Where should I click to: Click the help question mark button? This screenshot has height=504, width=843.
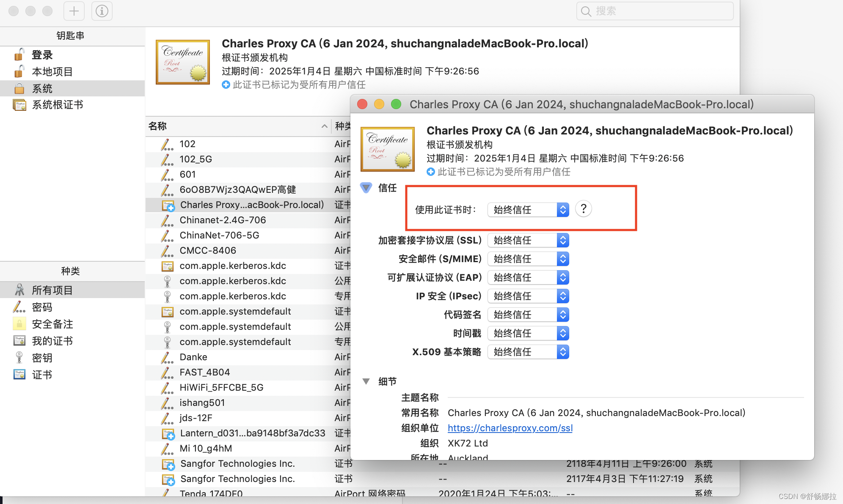(x=584, y=208)
